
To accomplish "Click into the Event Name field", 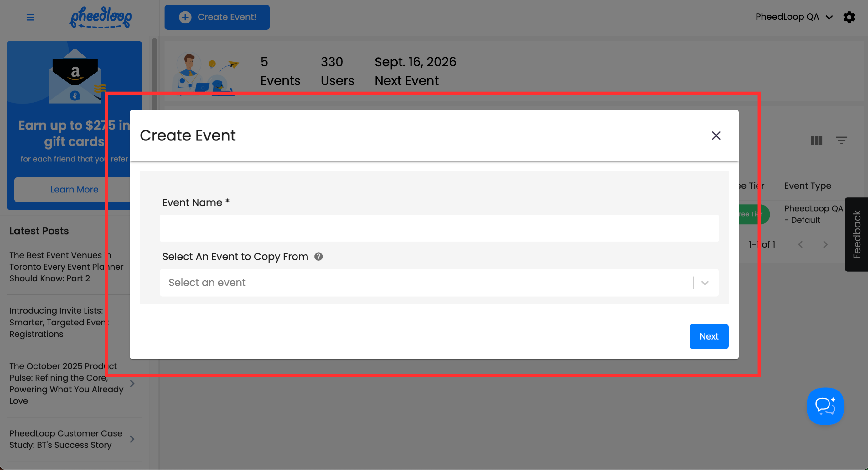I will tap(439, 228).
